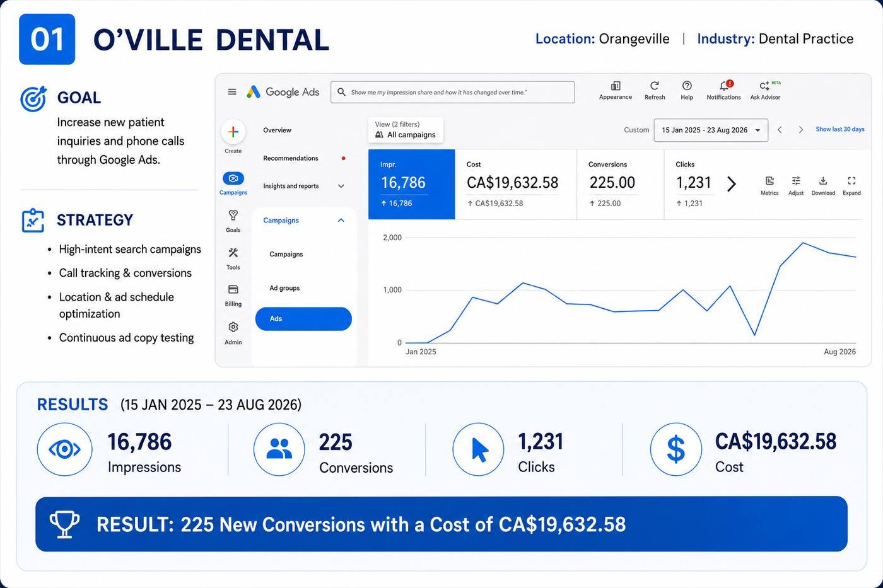This screenshot has height=588, width=883.
Task: Show more metric cards arrow
Action: (x=732, y=184)
